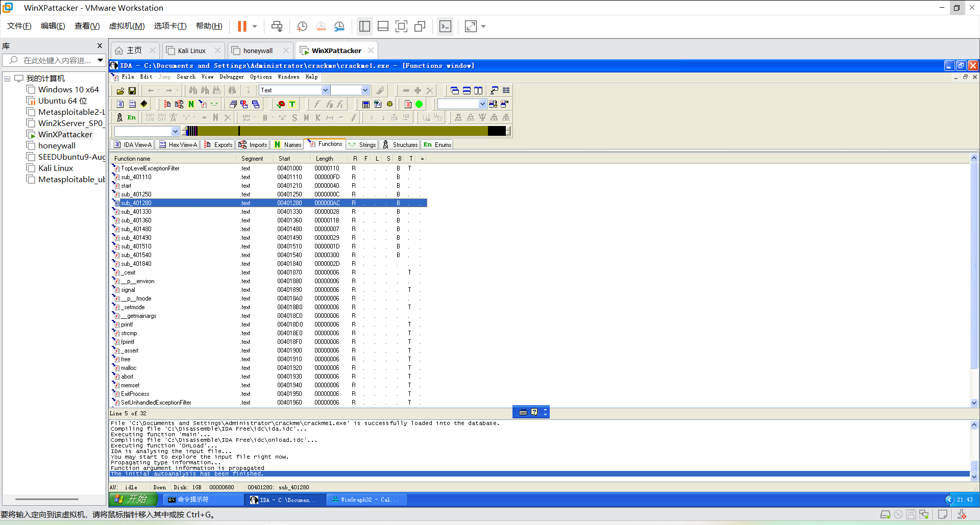
Task: Switch to 命令提示符 in the XP taskbar
Action: pos(204,500)
